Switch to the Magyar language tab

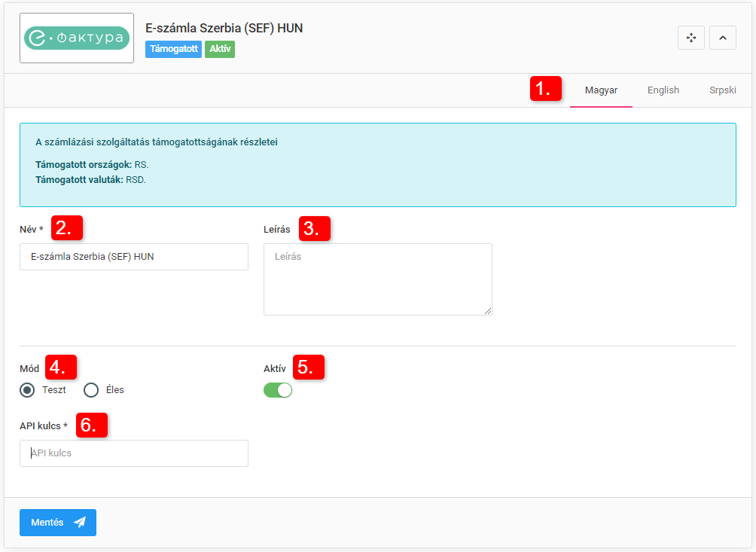click(601, 90)
